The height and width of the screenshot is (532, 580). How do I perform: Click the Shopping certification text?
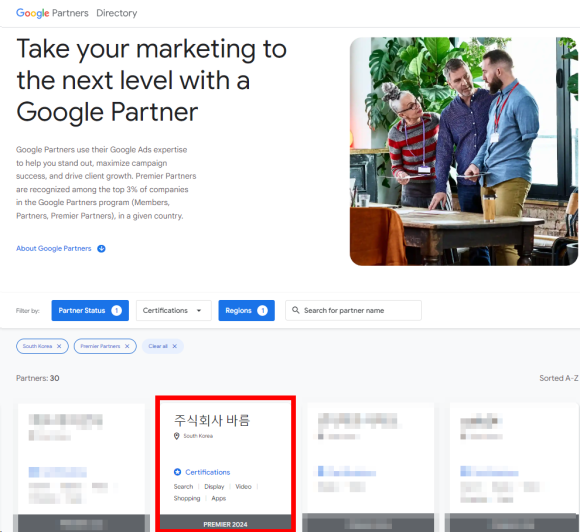point(187,498)
